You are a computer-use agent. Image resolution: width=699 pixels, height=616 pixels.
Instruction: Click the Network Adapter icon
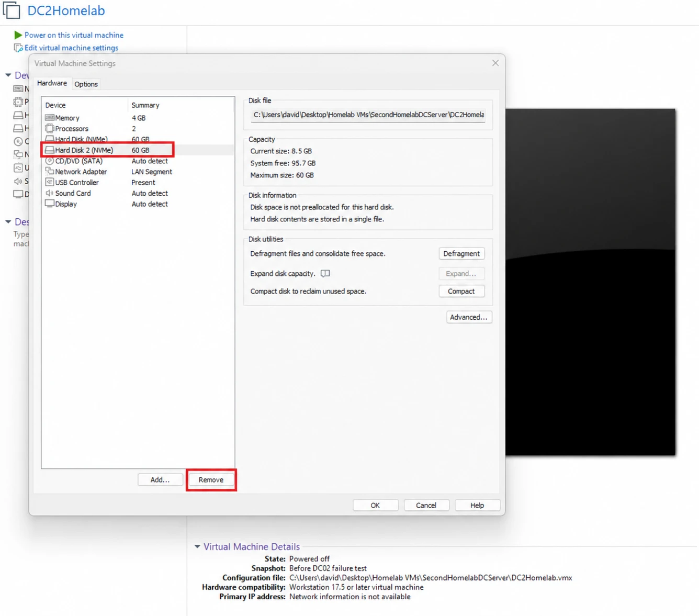point(50,171)
